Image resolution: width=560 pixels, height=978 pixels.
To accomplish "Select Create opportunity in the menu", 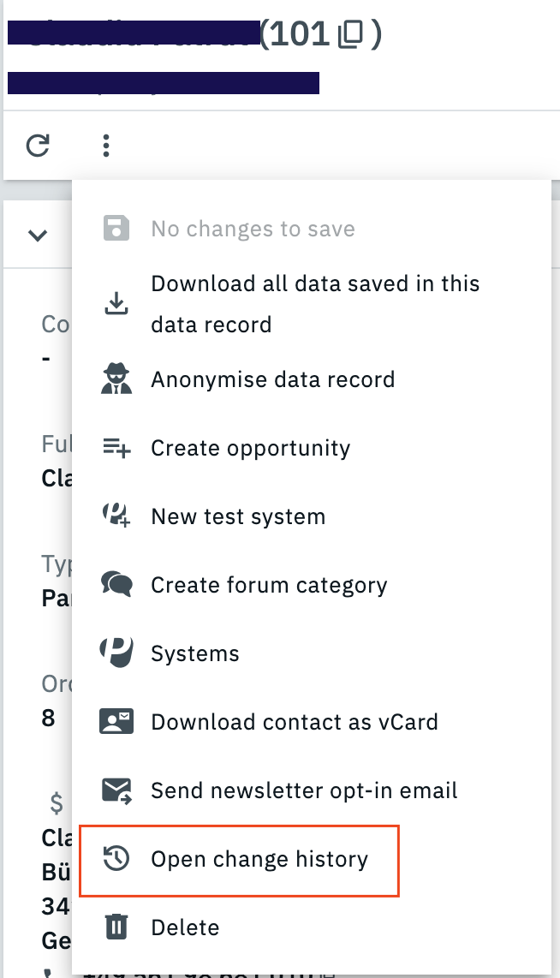I will (x=250, y=447).
